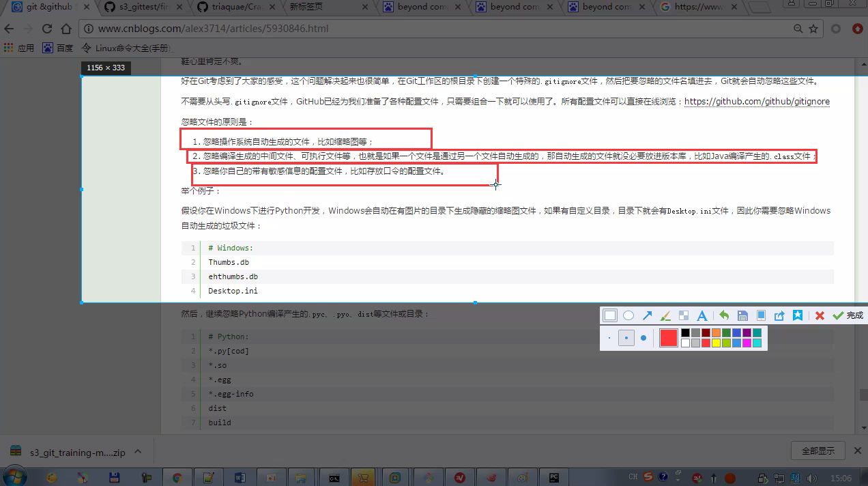Choose the largest line thickness dot

point(643,338)
